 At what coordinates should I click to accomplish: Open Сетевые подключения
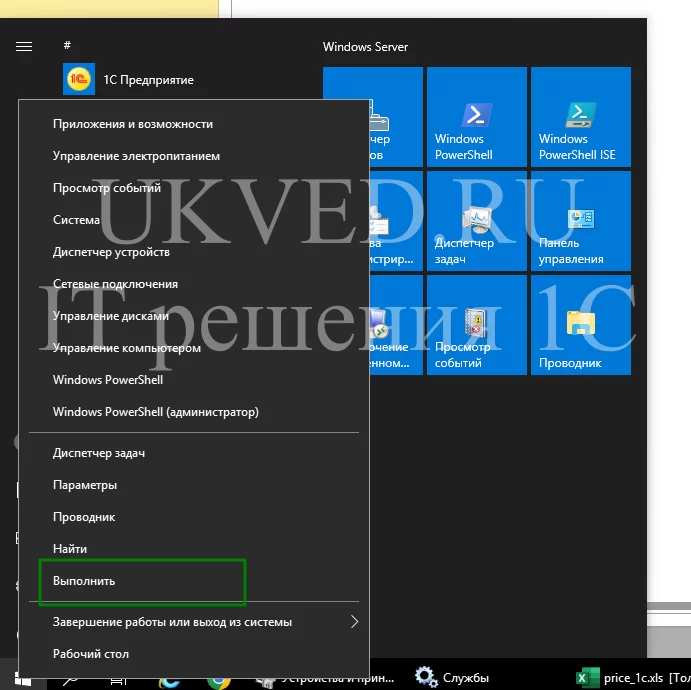pos(194,284)
